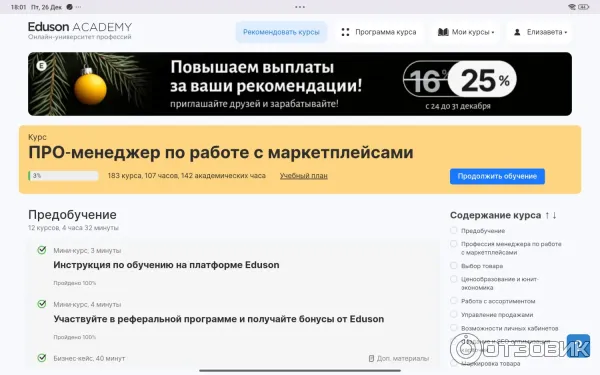The height and width of the screenshot is (375, 600).
Task: Click the grid icon beside Программа курса
Action: pos(345,32)
